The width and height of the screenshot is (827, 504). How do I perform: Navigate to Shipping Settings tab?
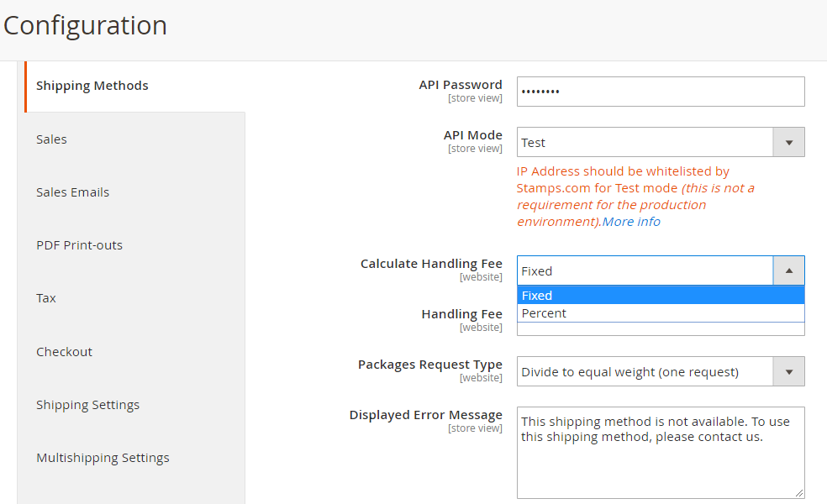[x=87, y=405]
